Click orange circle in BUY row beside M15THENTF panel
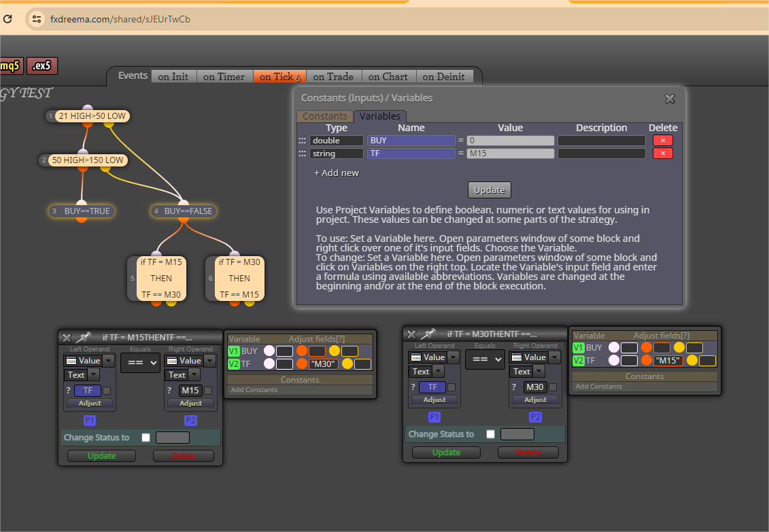Viewport: 769px width, 532px height. click(x=302, y=351)
